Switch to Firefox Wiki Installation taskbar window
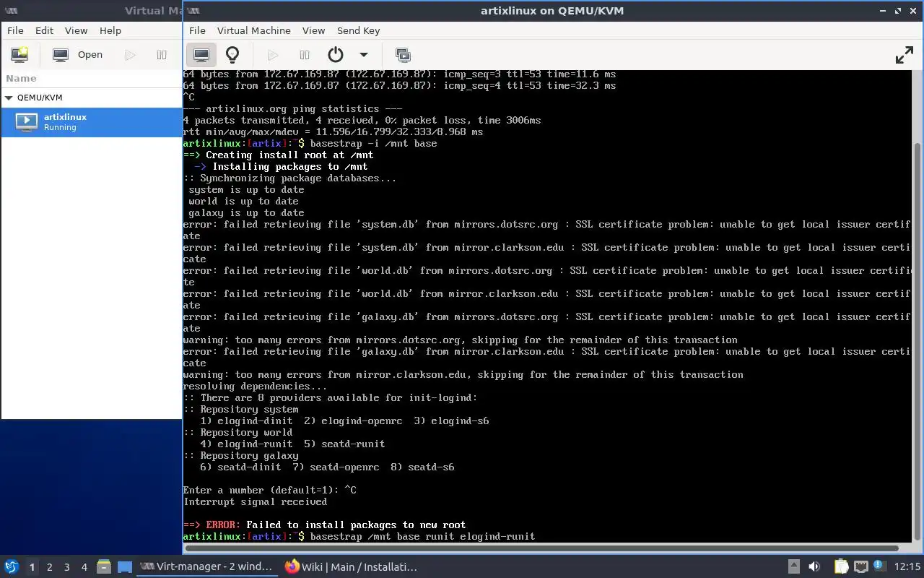924x578 pixels. tap(352, 567)
